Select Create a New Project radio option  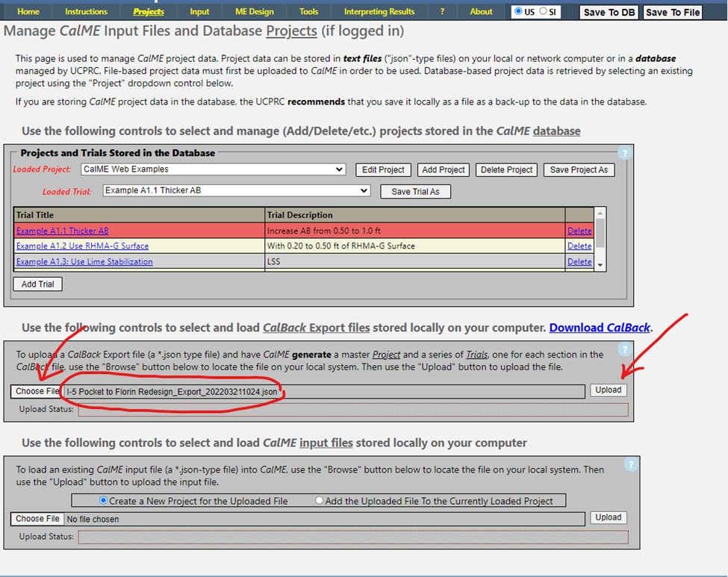(x=103, y=501)
